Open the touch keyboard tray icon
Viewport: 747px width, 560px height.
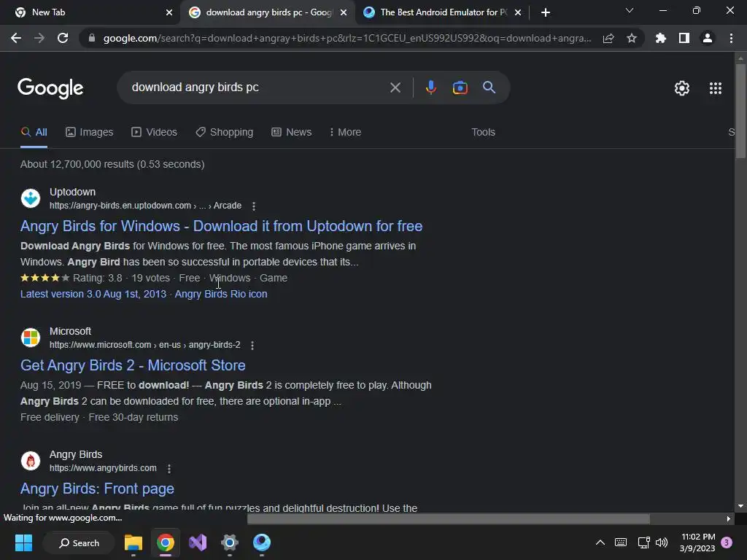621,542
